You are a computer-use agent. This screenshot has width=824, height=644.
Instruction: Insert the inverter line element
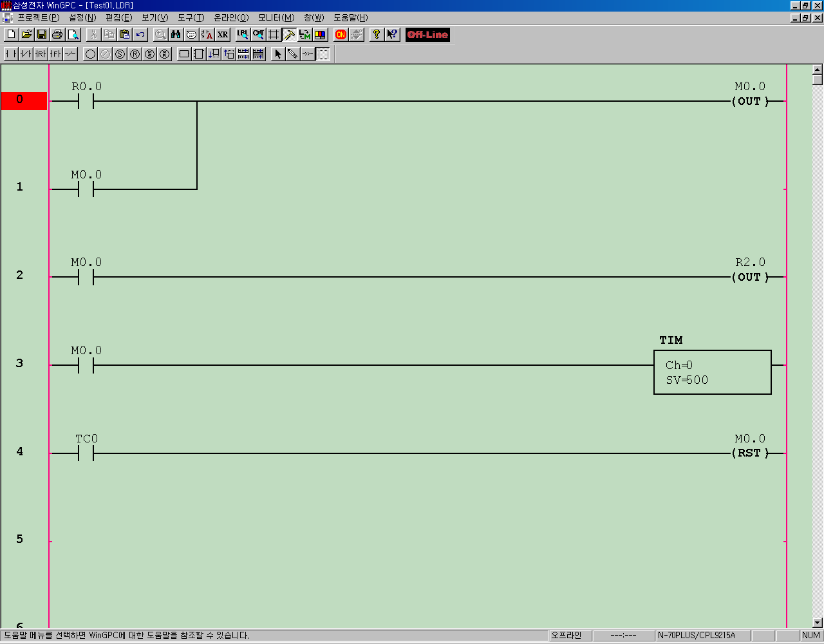[x=70, y=54]
